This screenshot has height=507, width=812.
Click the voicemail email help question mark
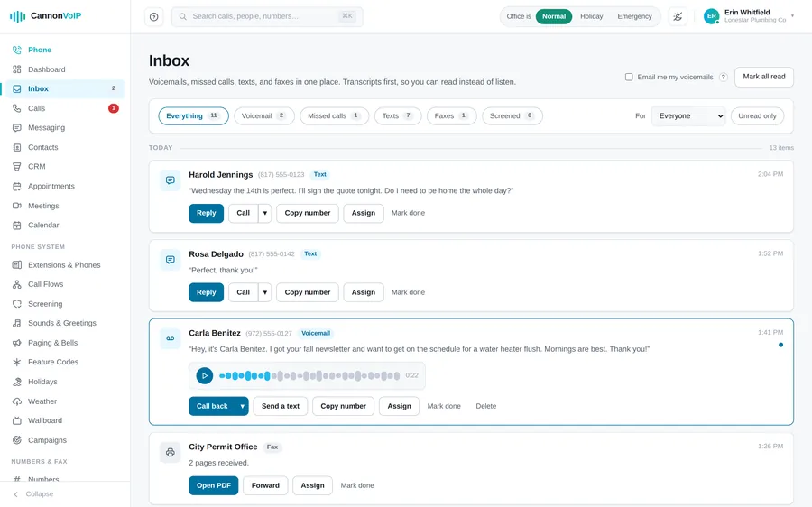724,78
